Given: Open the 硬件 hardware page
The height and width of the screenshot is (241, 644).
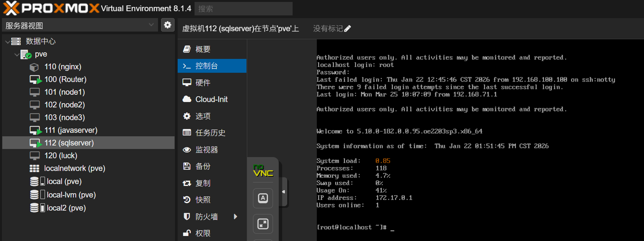Looking at the screenshot, I should coord(203,83).
